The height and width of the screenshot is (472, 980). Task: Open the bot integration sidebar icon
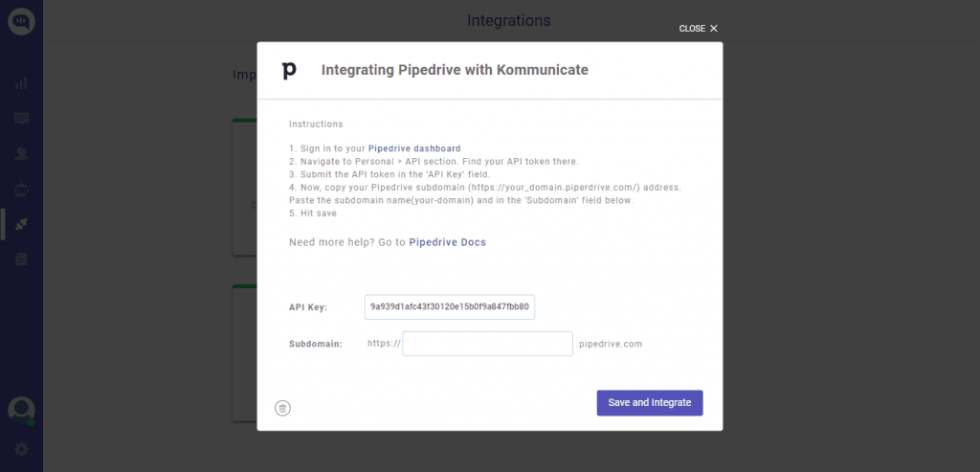click(x=21, y=189)
